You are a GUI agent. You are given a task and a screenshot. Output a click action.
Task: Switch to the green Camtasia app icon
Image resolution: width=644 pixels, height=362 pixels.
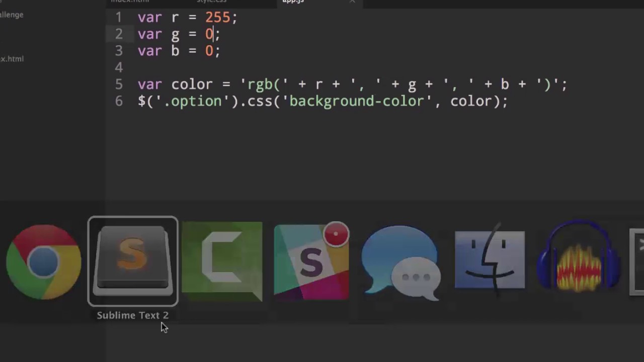point(222,261)
